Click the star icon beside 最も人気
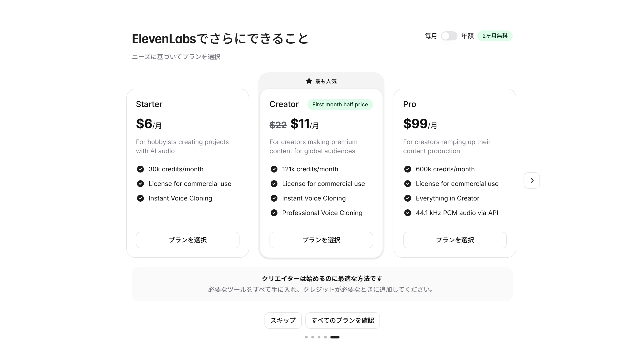 [x=309, y=81]
